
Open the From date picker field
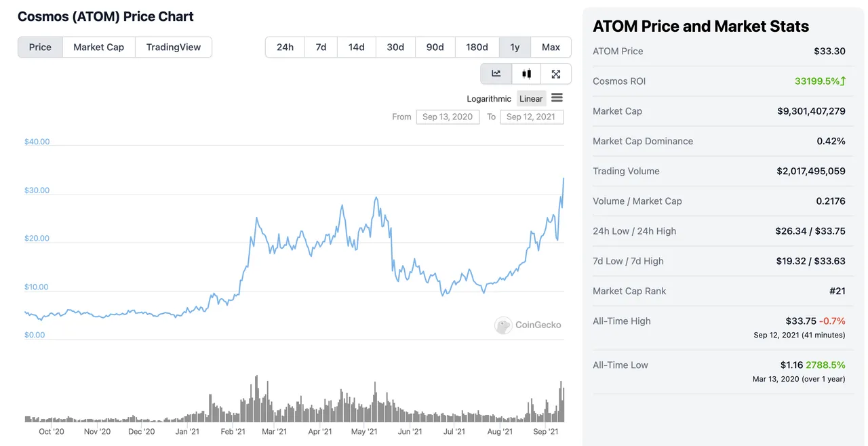pyautogui.click(x=448, y=117)
